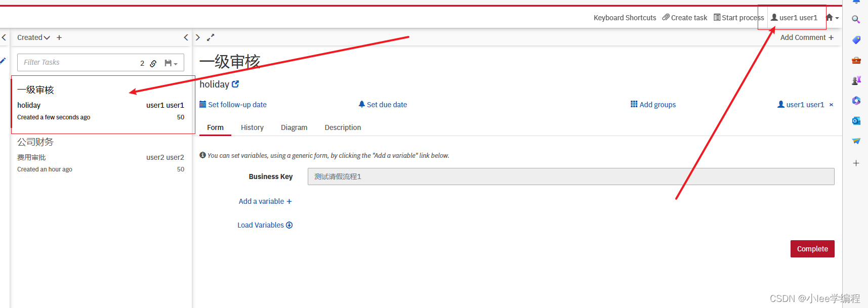Viewport: 868px width, 308px height.
Task: Click Add a variable
Action: [265, 201]
